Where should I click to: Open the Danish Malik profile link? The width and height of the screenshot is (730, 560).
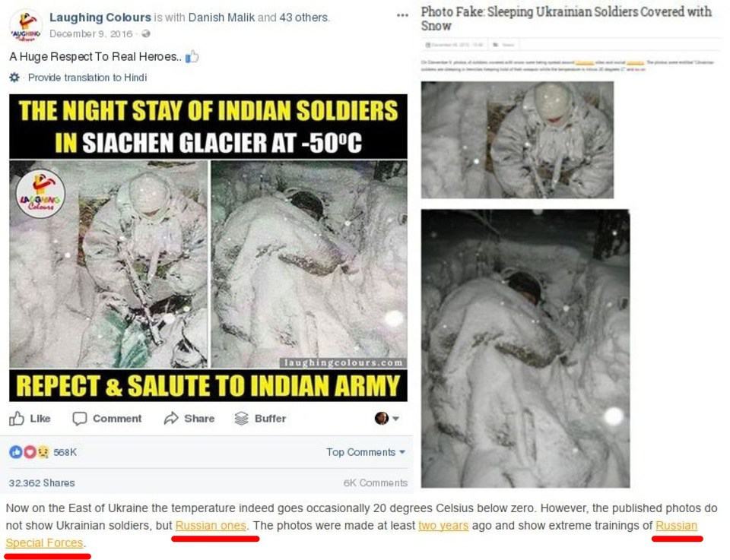[x=221, y=17]
